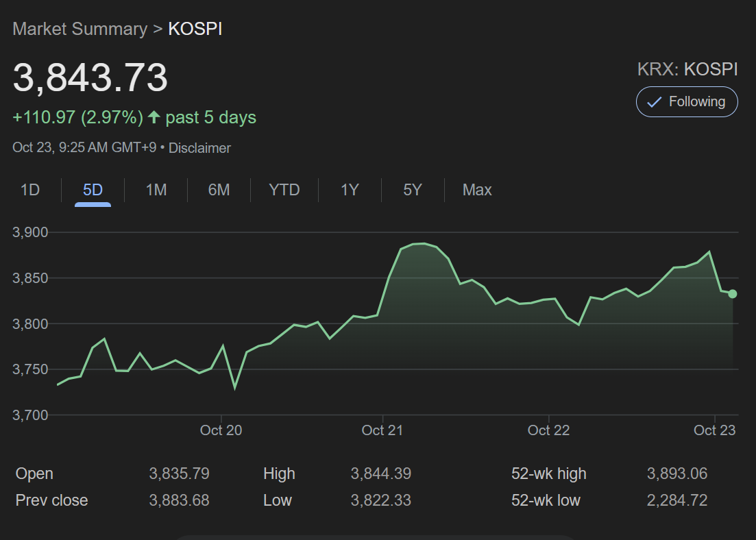Toggle the Following watchlist button
Image resolution: width=756 pixels, height=540 pixels.
(687, 101)
